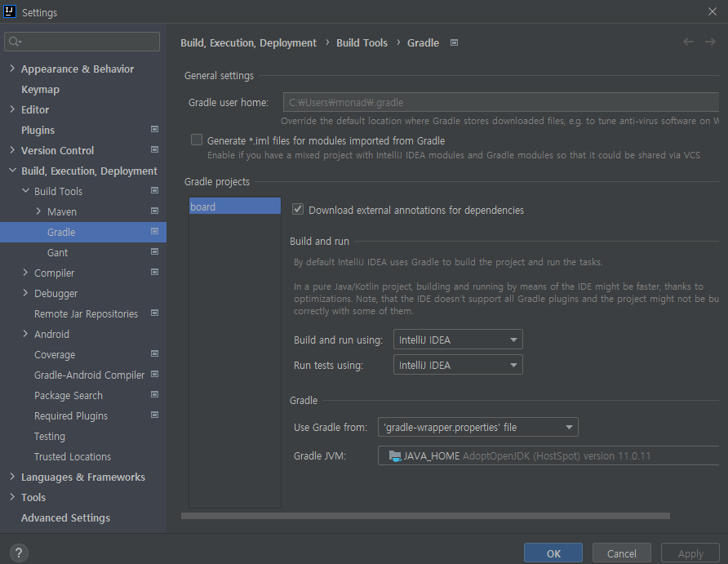Viewport: 728px width, 564px height.
Task: Confirm settings with OK button
Action: click(x=553, y=553)
